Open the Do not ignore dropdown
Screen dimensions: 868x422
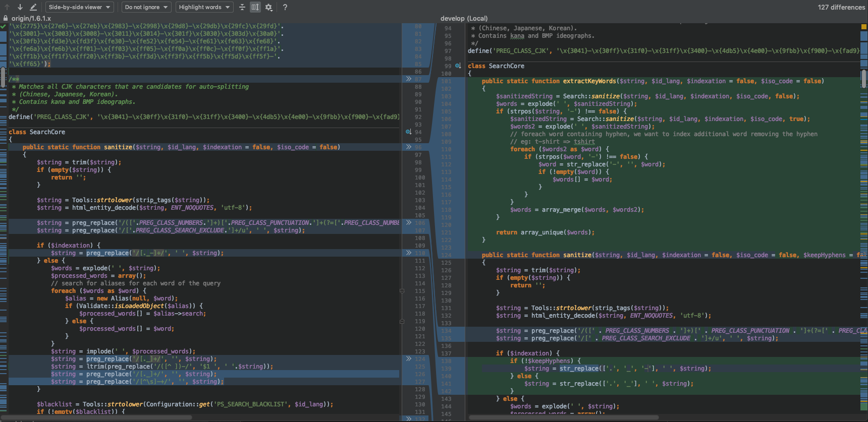click(146, 7)
